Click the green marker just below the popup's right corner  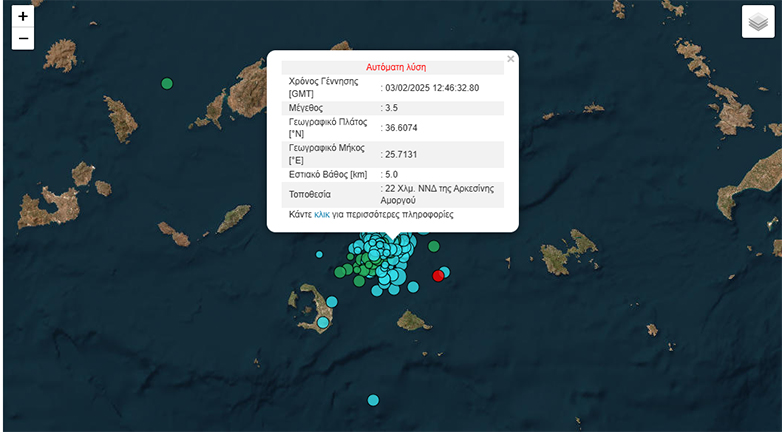(x=433, y=246)
